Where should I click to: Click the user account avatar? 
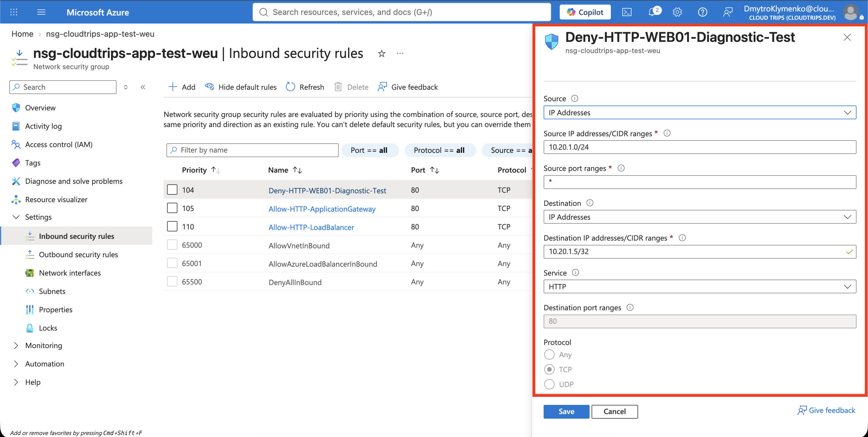[x=850, y=12]
